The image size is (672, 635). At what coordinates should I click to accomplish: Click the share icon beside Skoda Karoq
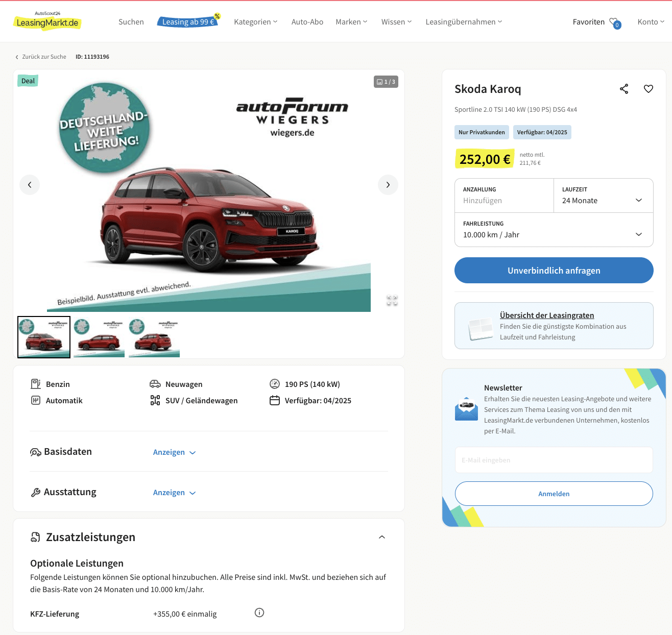(x=624, y=89)
